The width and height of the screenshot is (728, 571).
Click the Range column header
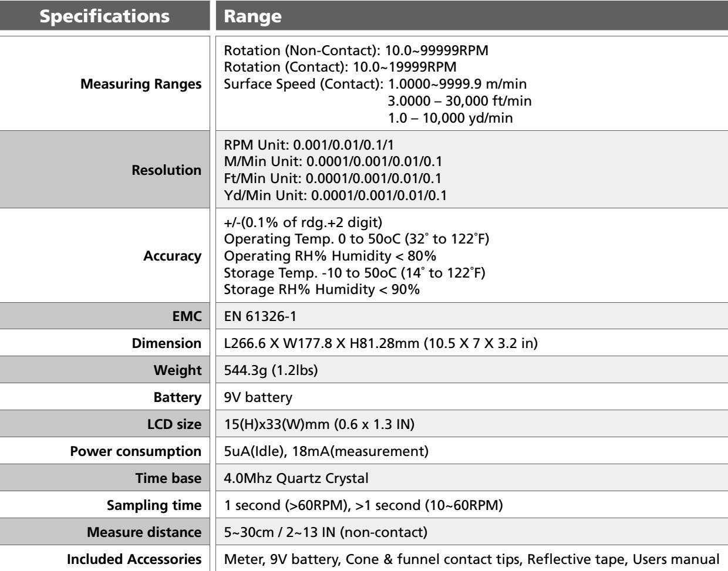[x=253, y=16]
